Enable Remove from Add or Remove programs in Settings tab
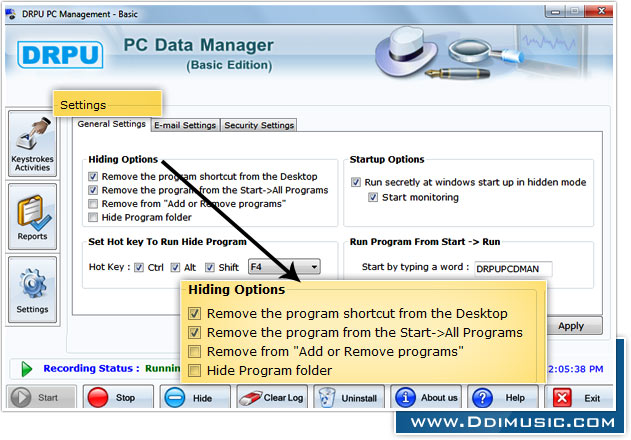Screen dimensions: 631x440 (93, 204)
